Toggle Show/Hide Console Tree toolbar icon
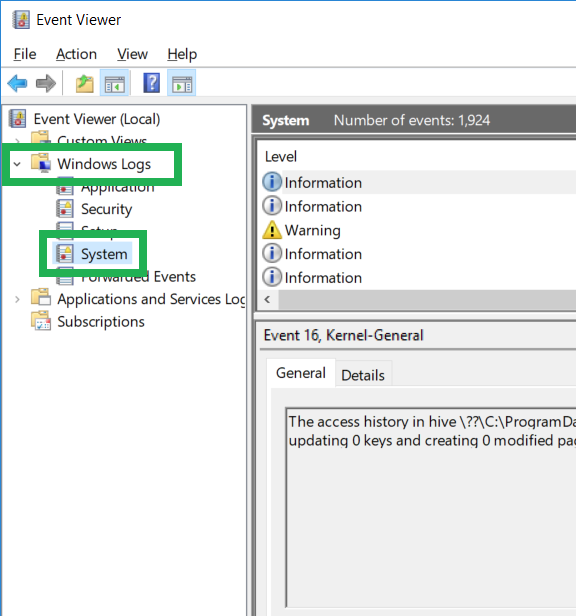This screenshot has height=616, width=576. [114, 83]
